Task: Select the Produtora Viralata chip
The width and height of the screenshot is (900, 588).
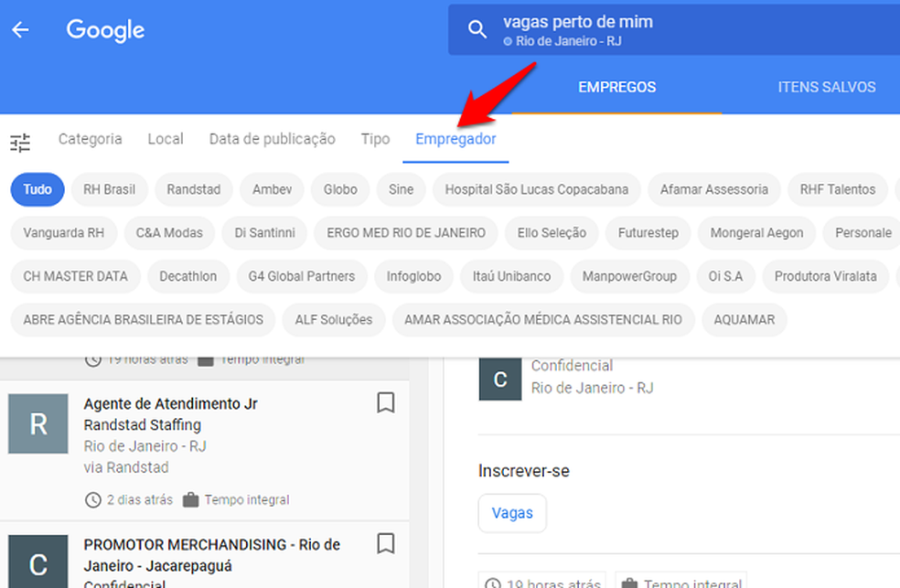Action: 825,276
